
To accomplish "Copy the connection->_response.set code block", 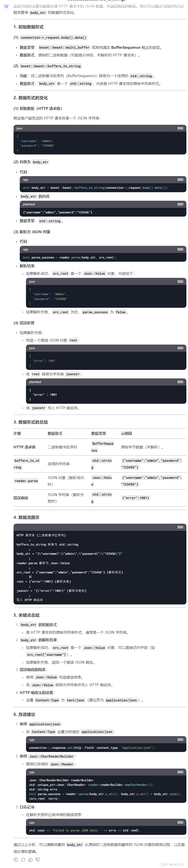I will coord(180,740).
